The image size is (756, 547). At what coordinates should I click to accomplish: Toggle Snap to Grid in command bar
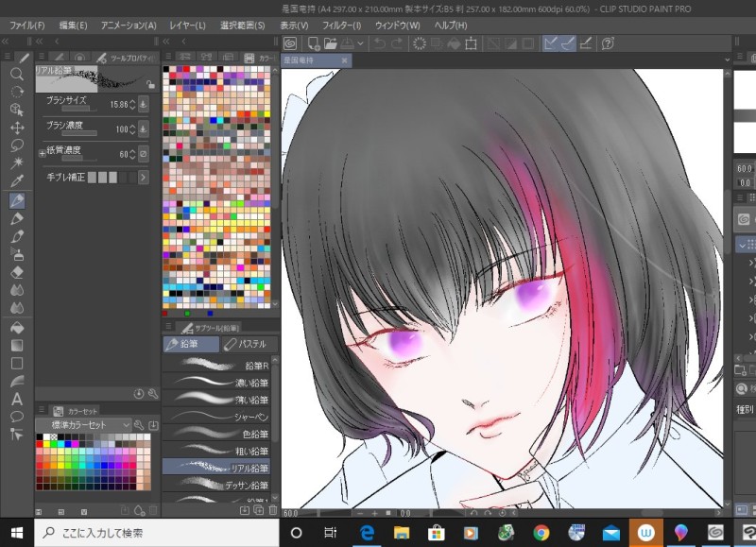click(x=585, y=43)
